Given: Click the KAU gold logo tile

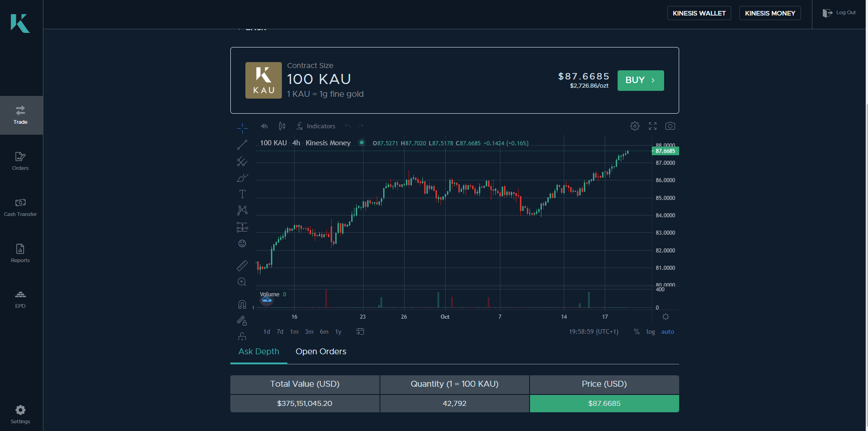Looking at the screenshot, I should point(264,80).
